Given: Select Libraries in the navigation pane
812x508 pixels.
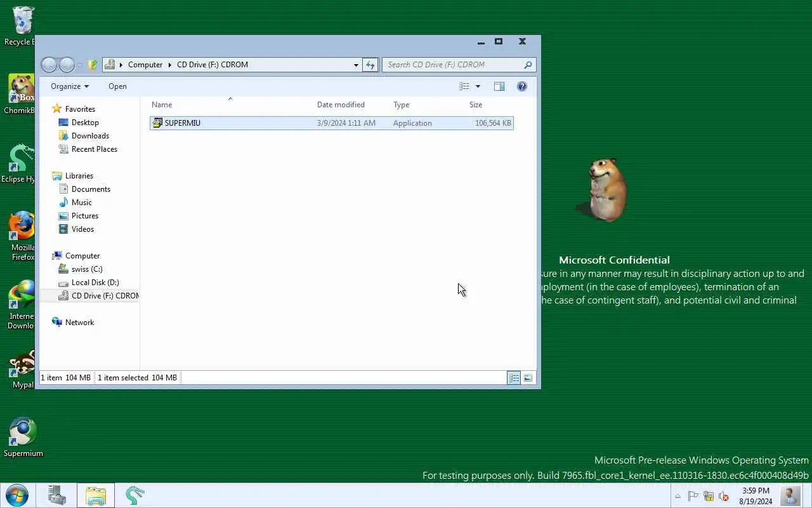Looking at the screenshot, I should [x=79, y=176].
